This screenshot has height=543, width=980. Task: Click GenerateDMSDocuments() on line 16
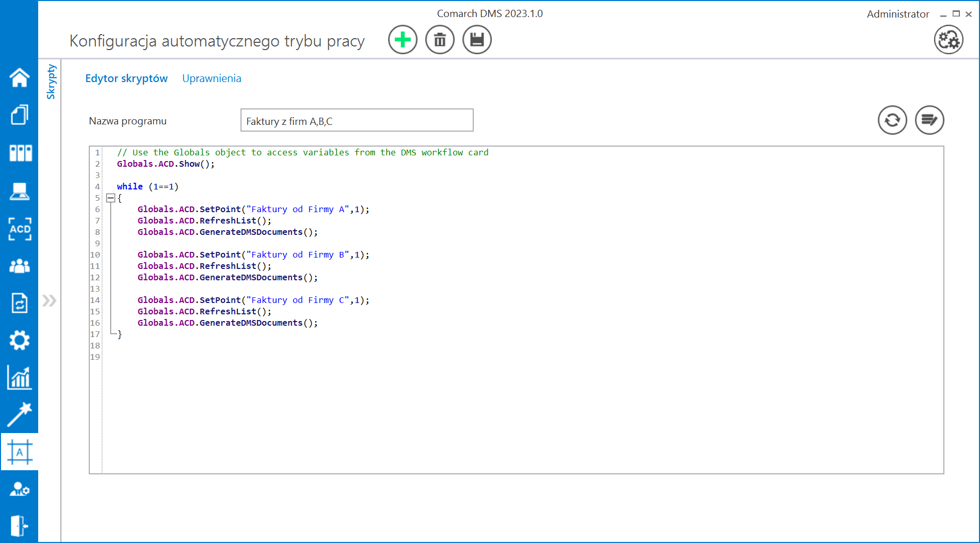(228, 323)
